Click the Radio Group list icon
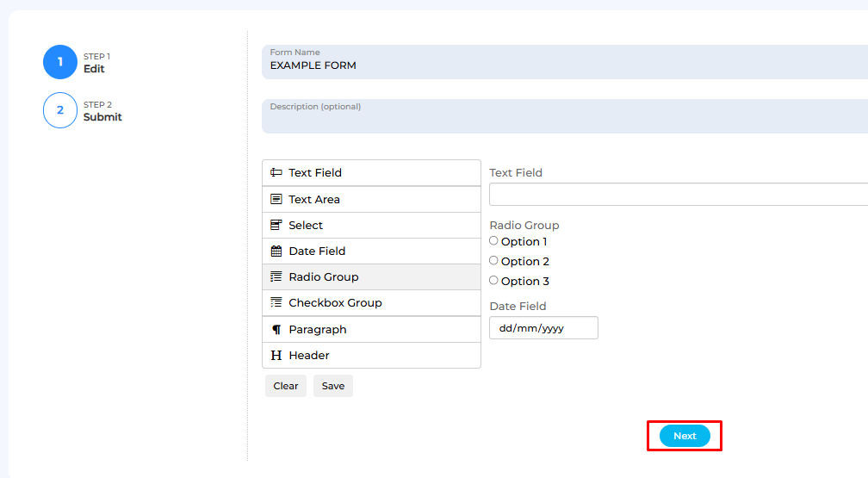The width and height of the screenshot is (868, 478). click(276, 276)
